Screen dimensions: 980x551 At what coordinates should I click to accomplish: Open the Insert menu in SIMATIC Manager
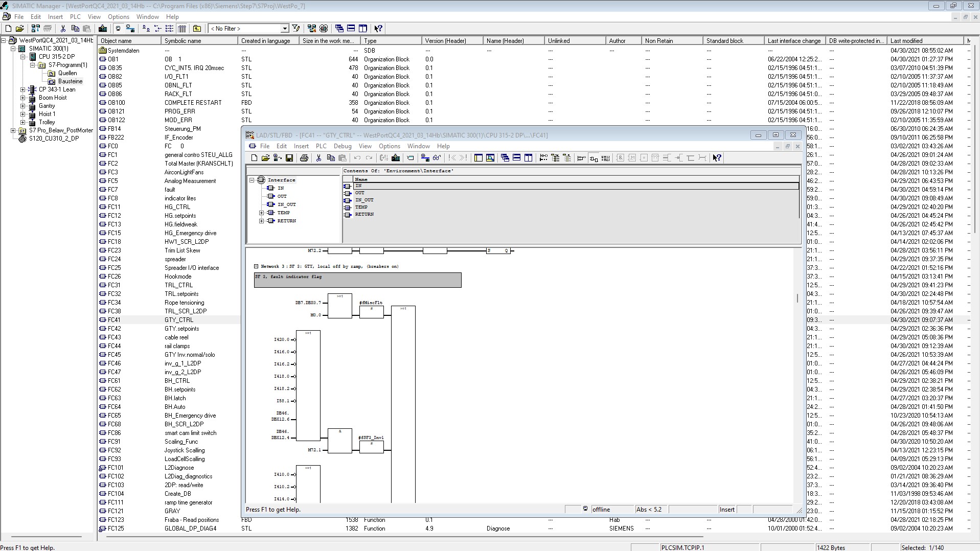[x=55, y=17]
